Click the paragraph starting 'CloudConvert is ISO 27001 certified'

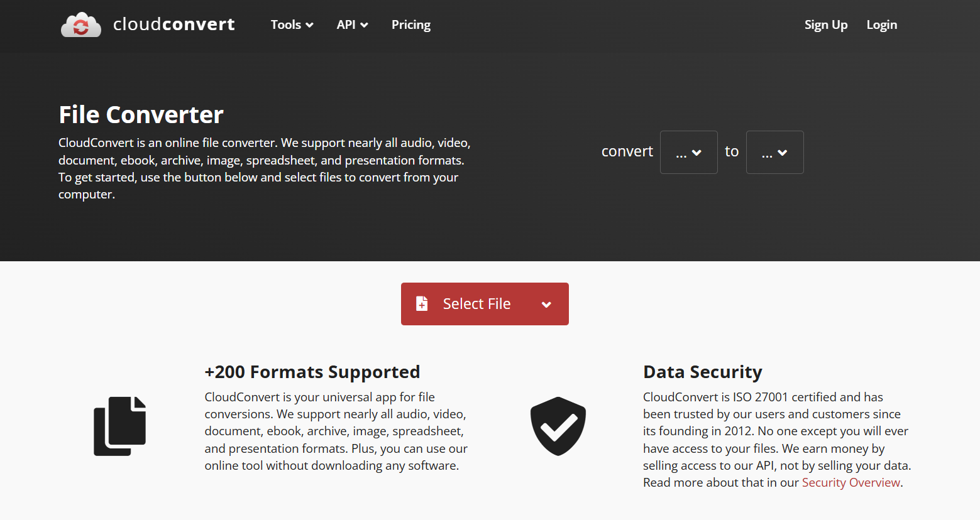(x=777, y=440)
